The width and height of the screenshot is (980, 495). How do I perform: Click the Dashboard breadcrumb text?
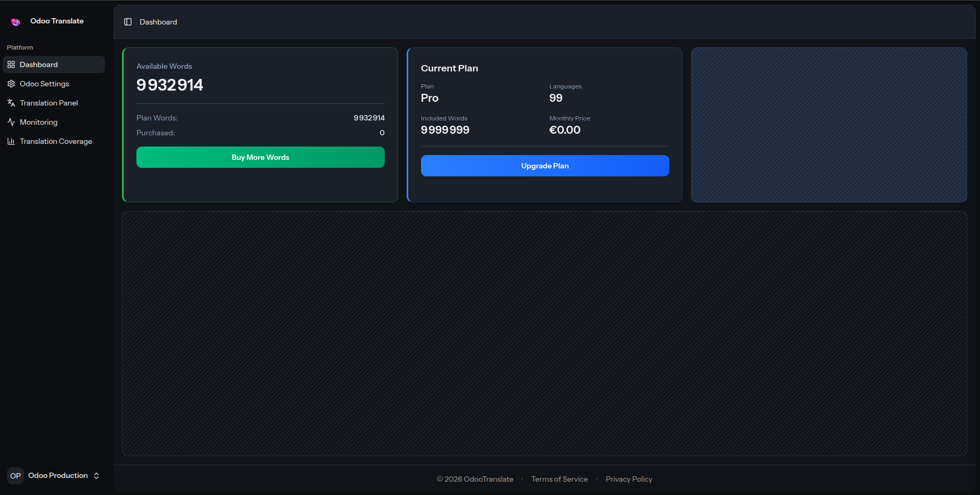coord(158,22)
